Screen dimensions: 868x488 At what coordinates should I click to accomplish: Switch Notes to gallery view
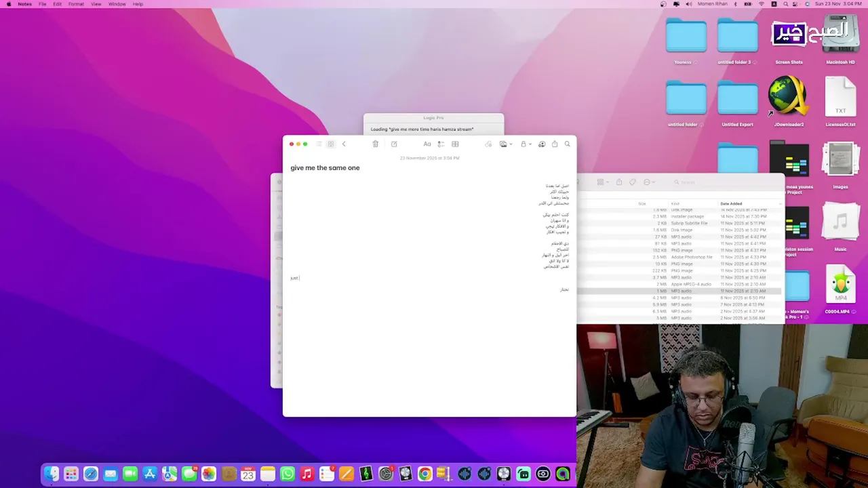click(x=331, y=144)
